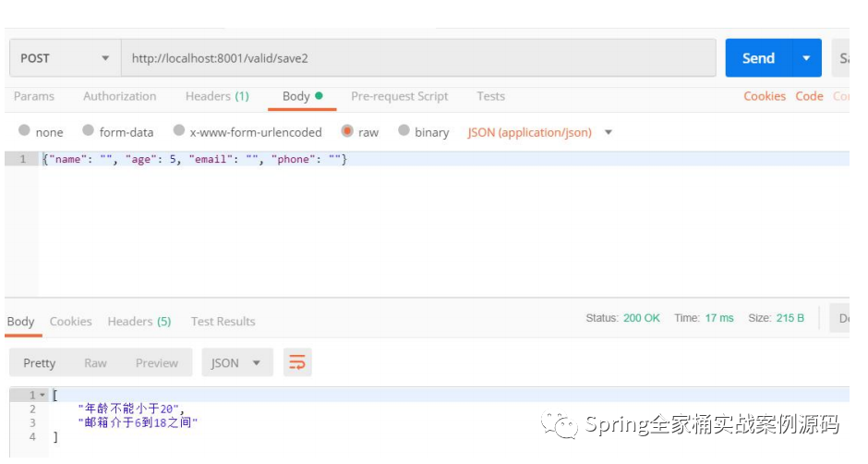Screen dimensions: 868x464
Task: Open the response Headers (5) tab
Action: 139,322
